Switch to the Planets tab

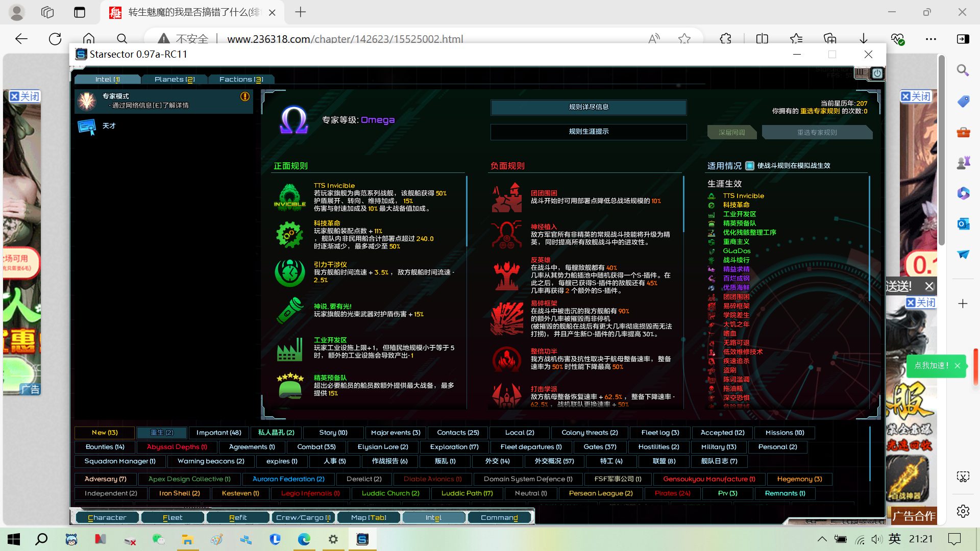175,80
